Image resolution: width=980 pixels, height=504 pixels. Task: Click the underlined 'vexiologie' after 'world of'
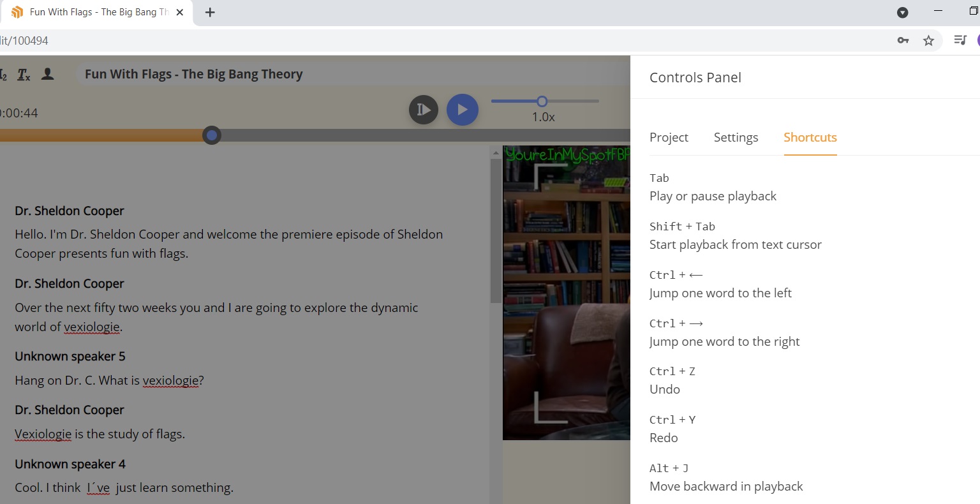pyautogui.click(x=92, y=327)
